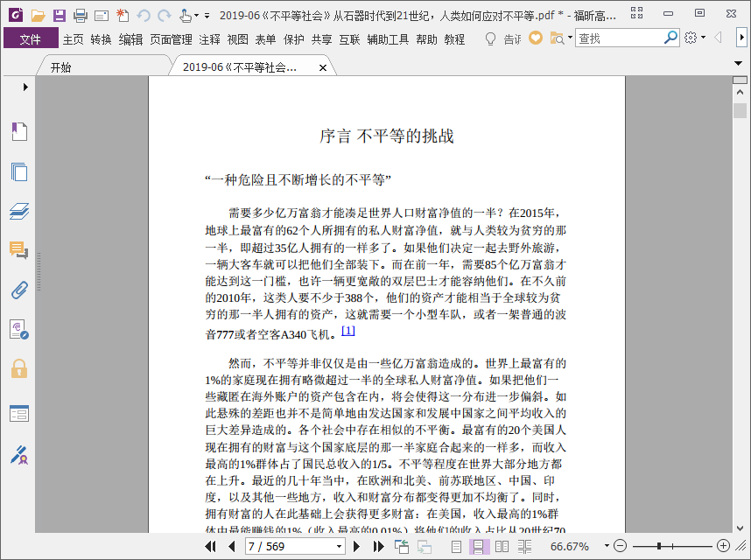
Task: Click the Foxit application logo icon
Action: pyautogui.click(x=16, y=15)
